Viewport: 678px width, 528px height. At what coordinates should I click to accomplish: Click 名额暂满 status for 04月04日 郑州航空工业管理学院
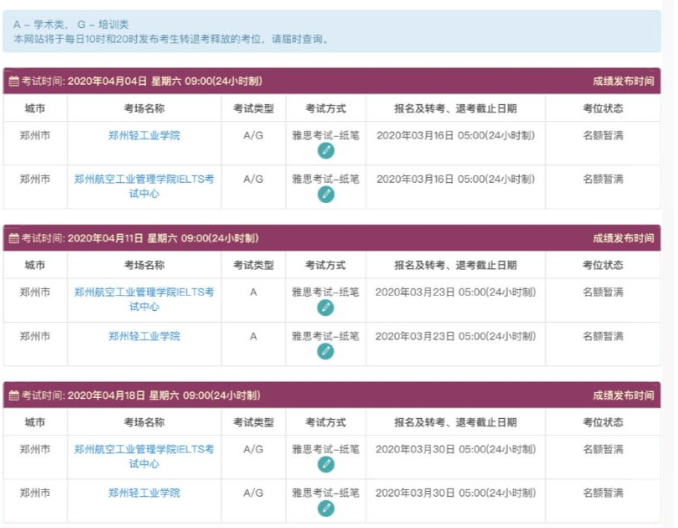point(603,179)
